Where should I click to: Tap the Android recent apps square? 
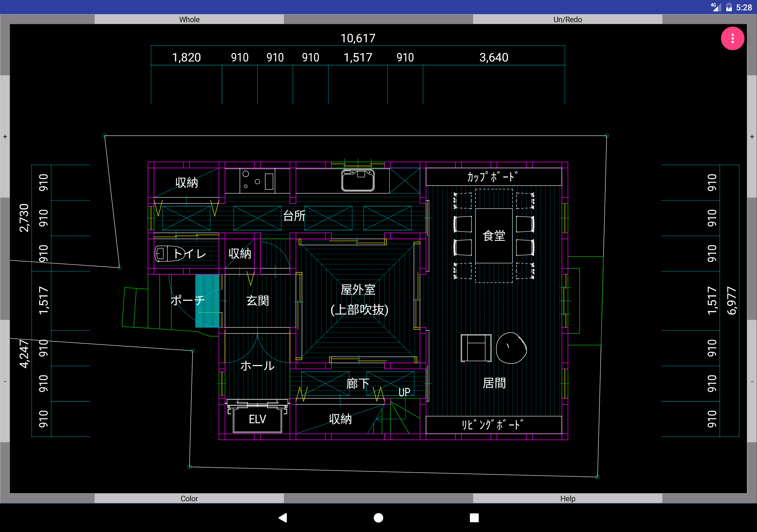pyautogui.click(x=474, y=518)
